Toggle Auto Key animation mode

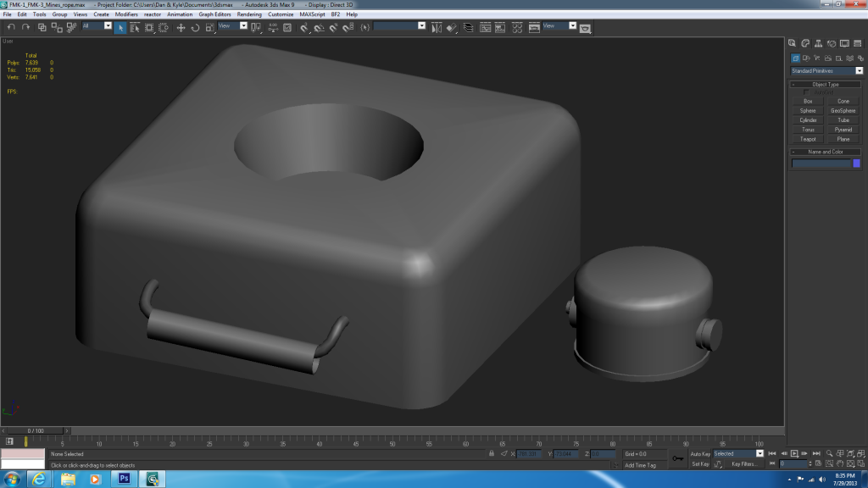(700, 453)
